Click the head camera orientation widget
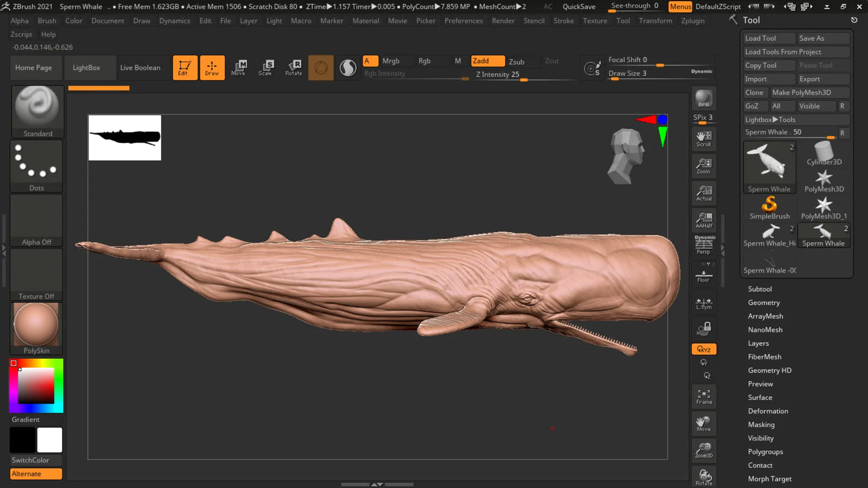 pyautogui.click(x=626, y=155)
